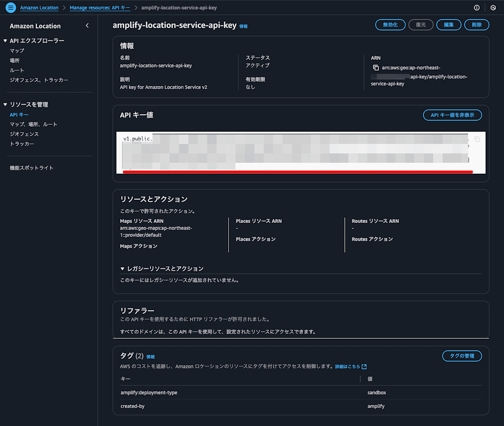504x426 pixels.
Task: Click the アクティブ status text
Action: [257, 65]
